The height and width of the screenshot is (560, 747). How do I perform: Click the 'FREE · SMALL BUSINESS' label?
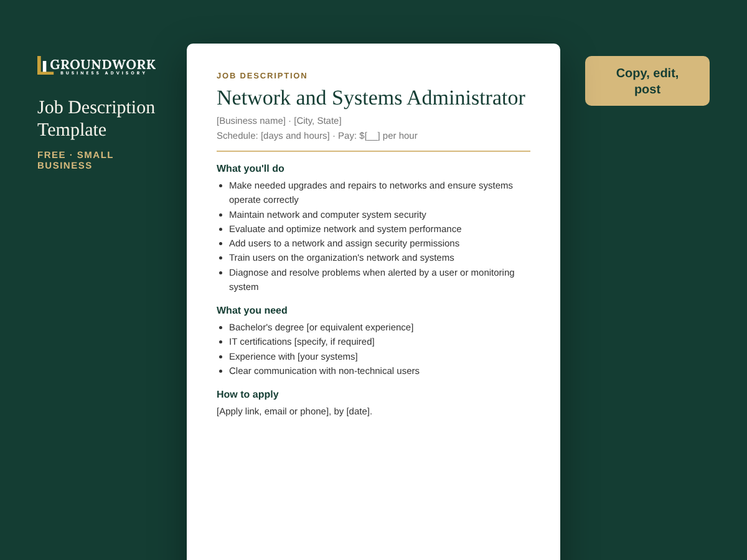75,160
